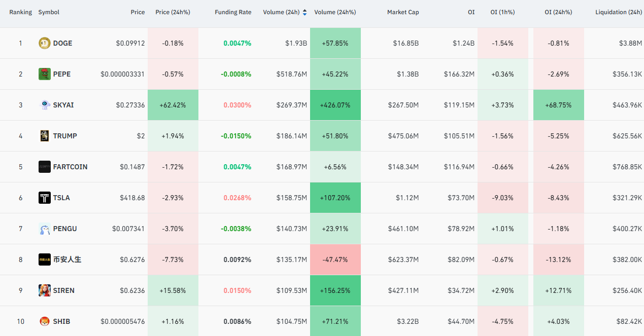Image resolution: width=644 pixels, height=336 pixels.
Task: Click the PEPE frog icon
Action: pyautogui.click(x=45, y=74)
